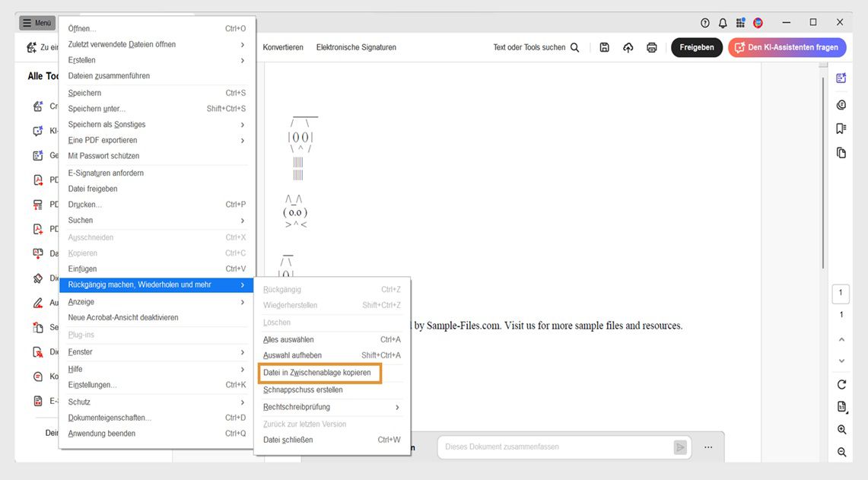Open the comments panel icon in right sidebar
Screen dimensions: 868x480
(x=841, y=105)
